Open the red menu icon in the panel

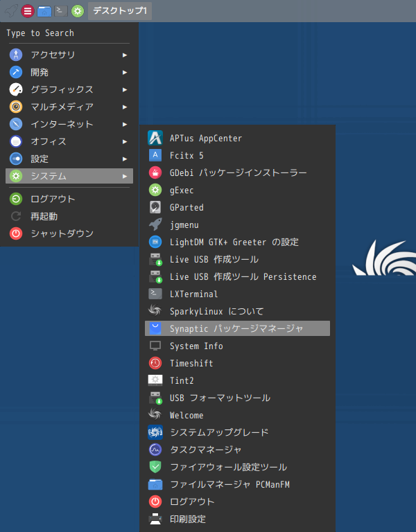[x=28, y=11]
